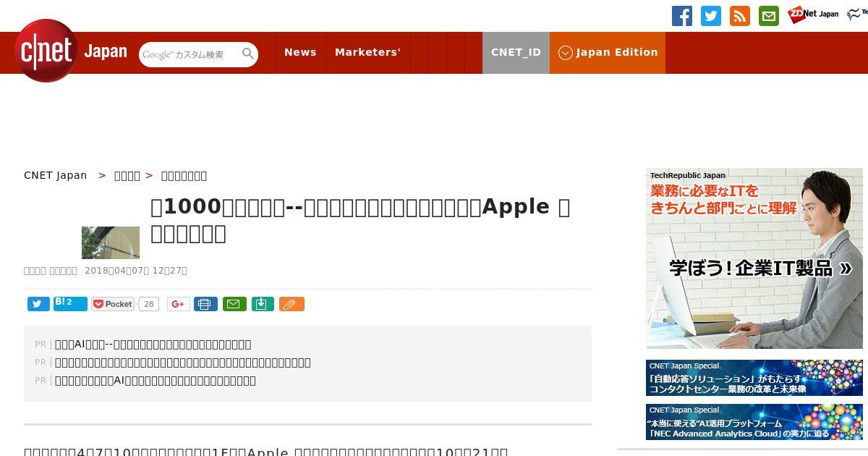
Task: Open the News menu
Action: 300,52
